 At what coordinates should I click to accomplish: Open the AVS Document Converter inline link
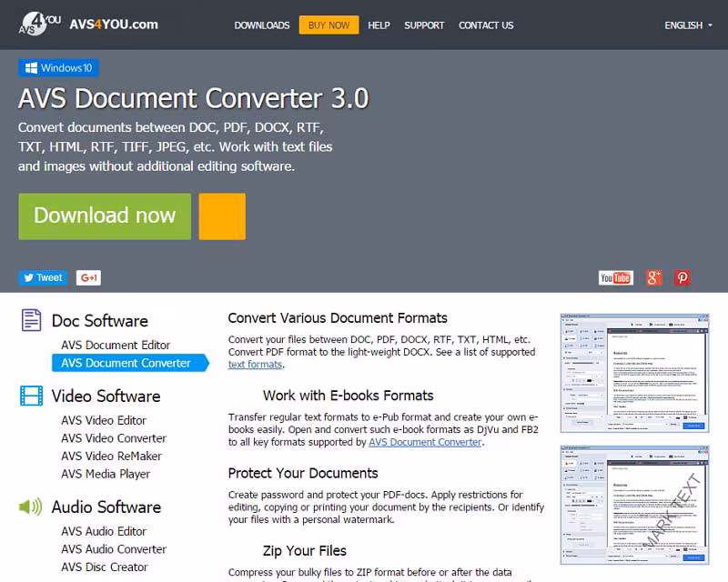click(x=425, y=442)
